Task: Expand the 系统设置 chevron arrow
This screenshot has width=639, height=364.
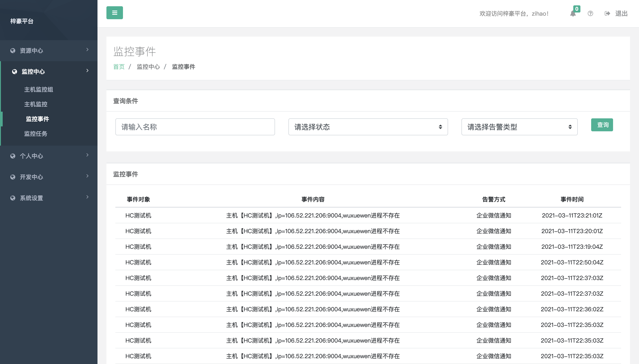Action: point(87,197)
